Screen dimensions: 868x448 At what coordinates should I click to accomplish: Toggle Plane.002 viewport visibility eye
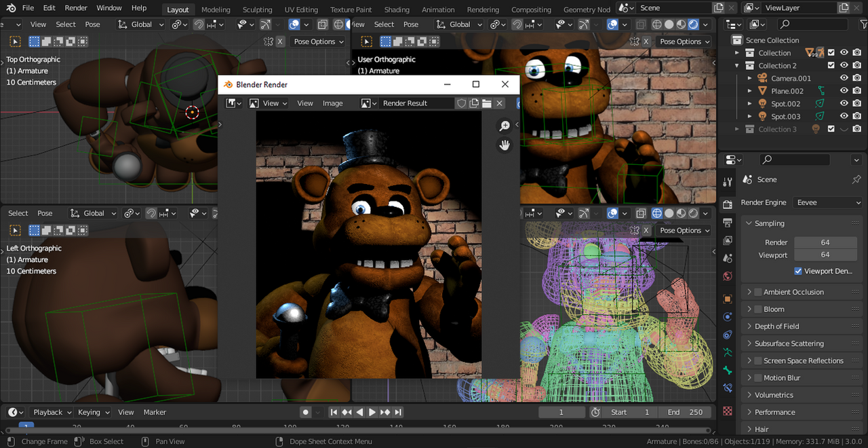(x=844, y=91)
